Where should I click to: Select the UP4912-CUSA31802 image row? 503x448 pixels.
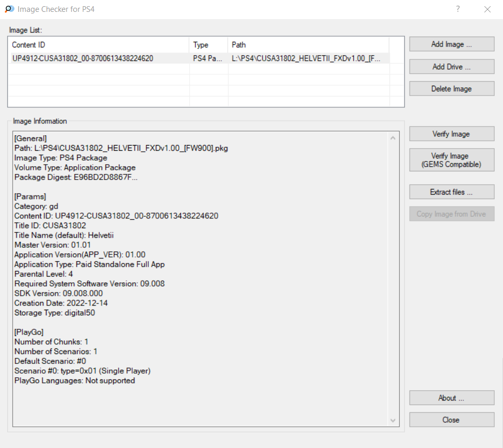click(83, 59)
